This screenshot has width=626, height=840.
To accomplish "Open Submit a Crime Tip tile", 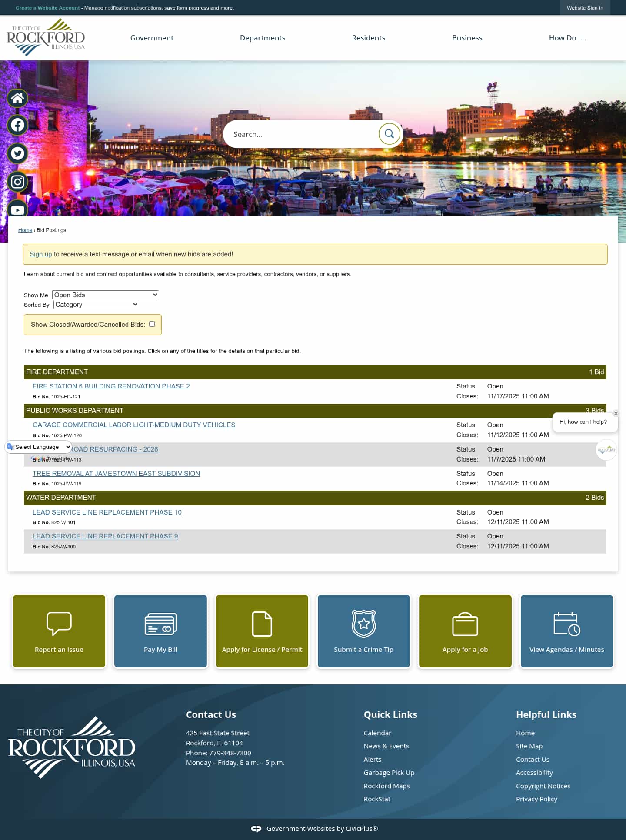I will [364, 631].
